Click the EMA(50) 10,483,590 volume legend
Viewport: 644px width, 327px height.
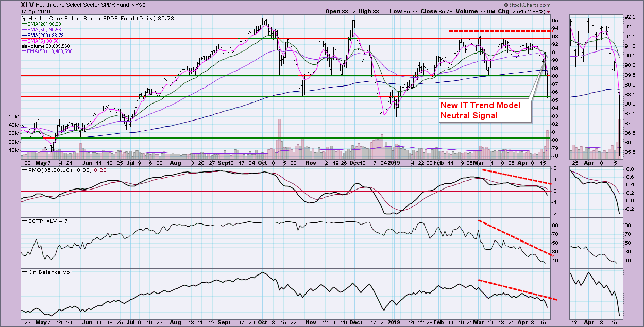pos(47,51)
